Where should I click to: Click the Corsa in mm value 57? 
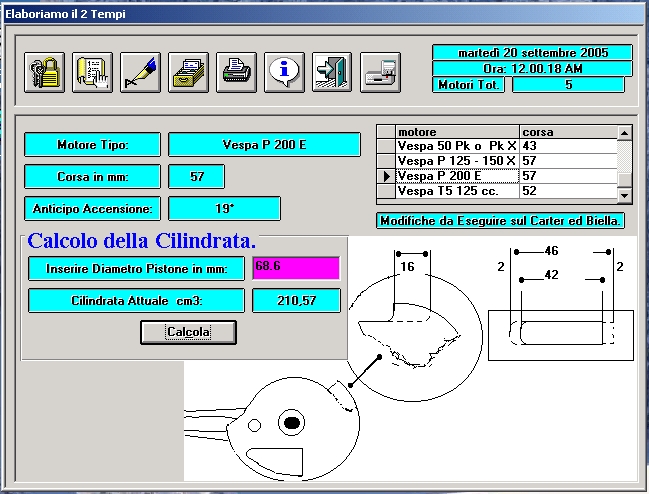click(x=197, y=176)
